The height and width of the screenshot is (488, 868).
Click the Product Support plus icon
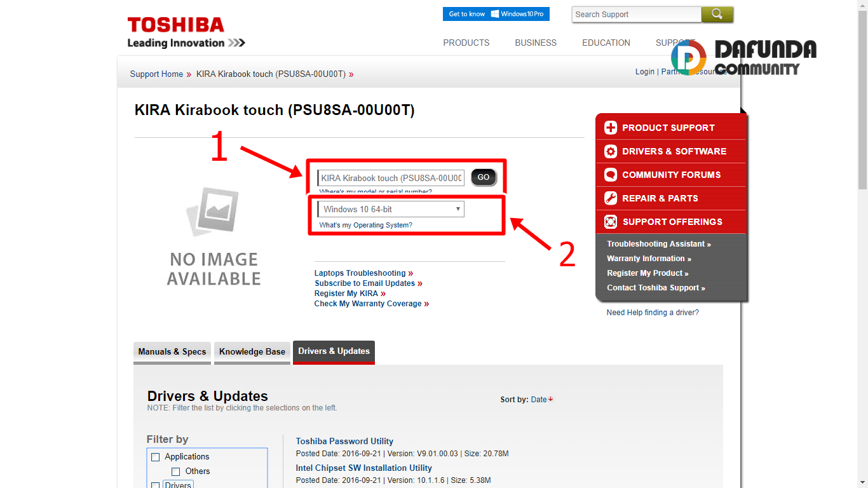click(x=611, y=128)
